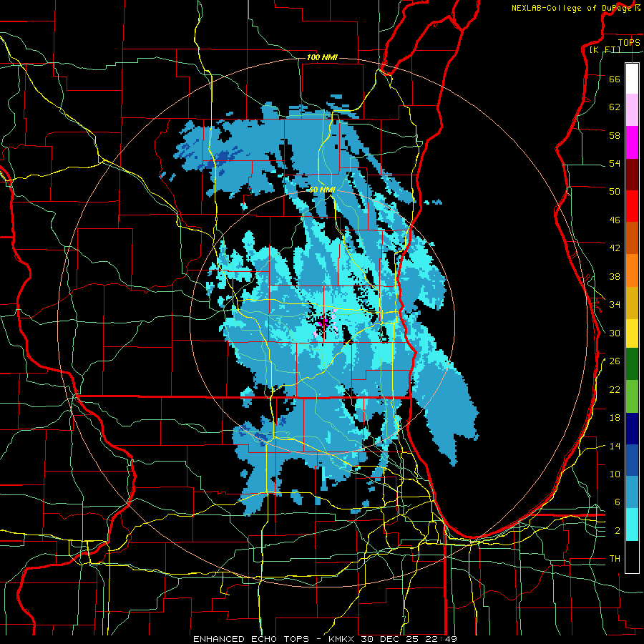This screenshot has width=644, height=644.
Task: Click the 'TH' legend label
Action: click(615, 559)
